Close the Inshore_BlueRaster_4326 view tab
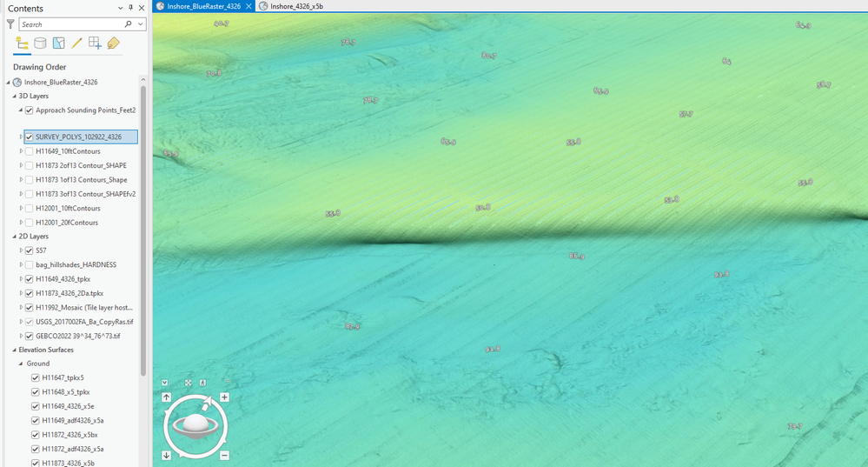 pos(248,6)
